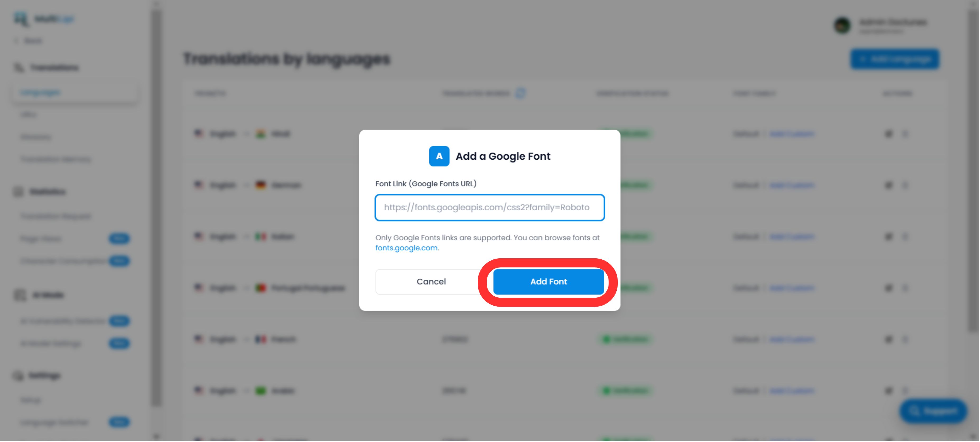The width and height of the screenshot is (980, 442).
Task: Click Add Custom in the French row
Action: click(x=792, y=339)
